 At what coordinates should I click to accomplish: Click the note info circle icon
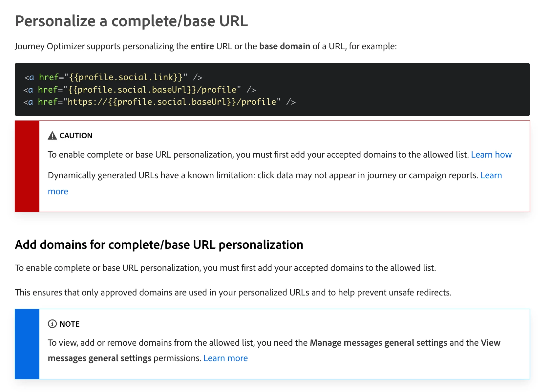[52, 324]
